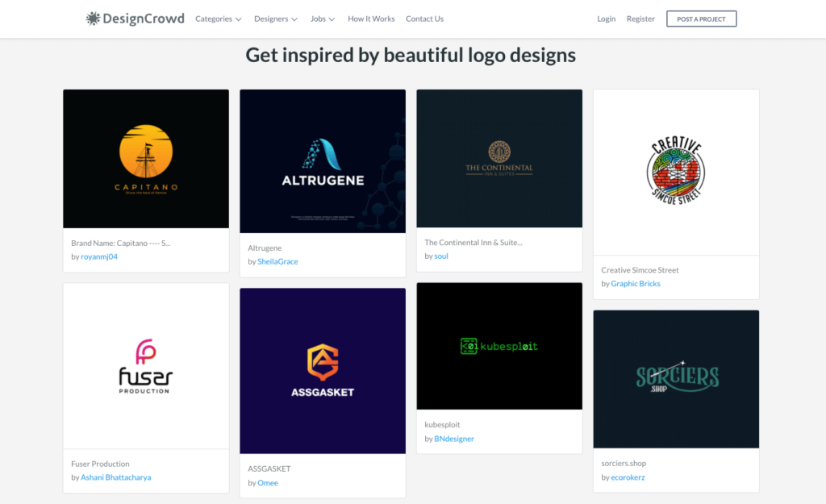Open the Altrugene logo thumbnail
The image size is (826, 504).
click(x=323, y=161)
